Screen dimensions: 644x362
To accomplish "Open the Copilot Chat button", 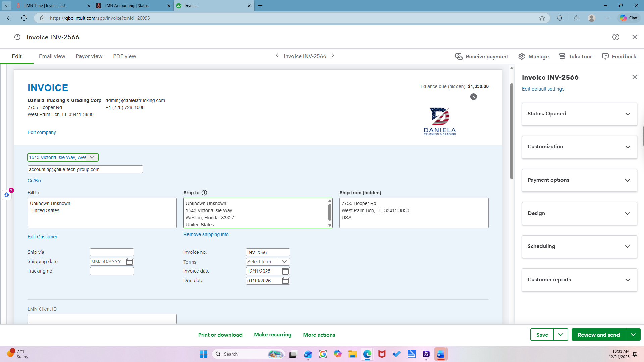I will click(629, 18).
